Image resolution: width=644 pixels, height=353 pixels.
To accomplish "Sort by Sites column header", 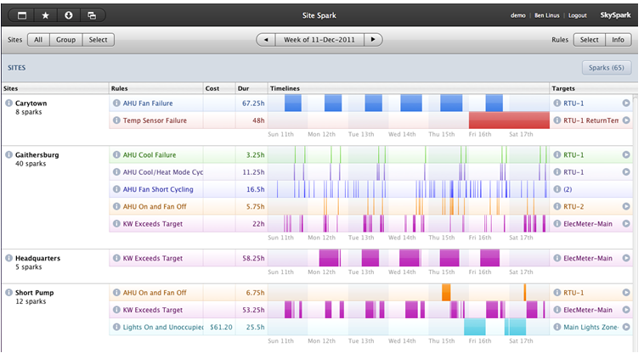I will 55,88.
